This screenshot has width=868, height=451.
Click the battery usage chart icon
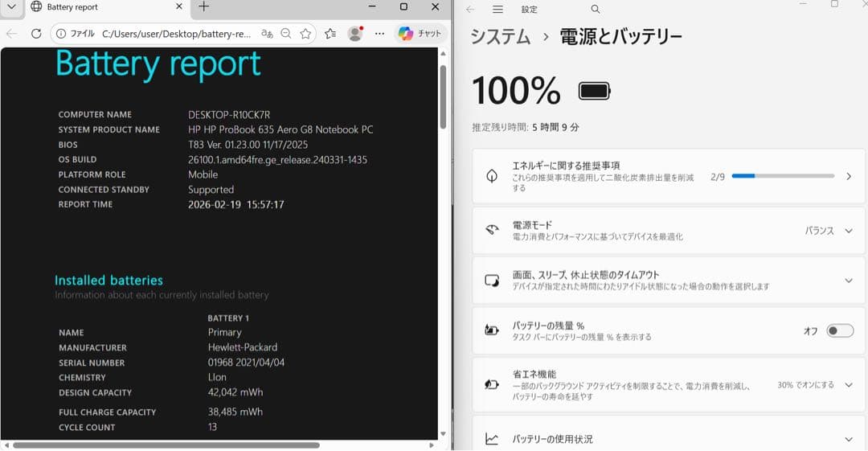pos(492,439)
